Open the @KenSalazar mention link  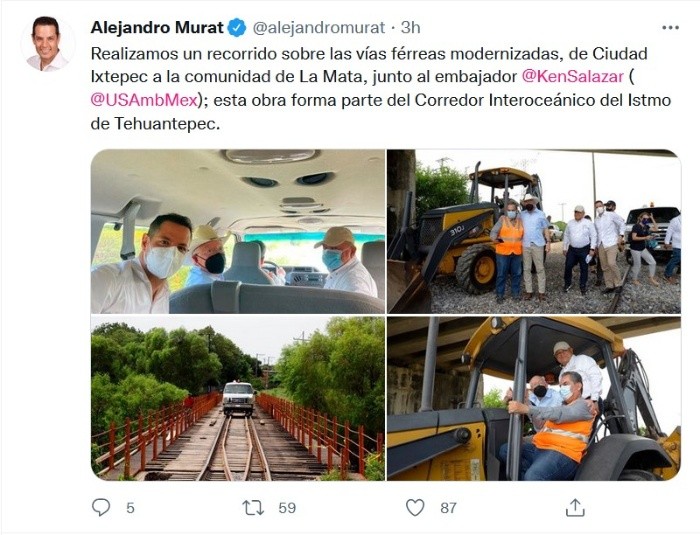573,77
